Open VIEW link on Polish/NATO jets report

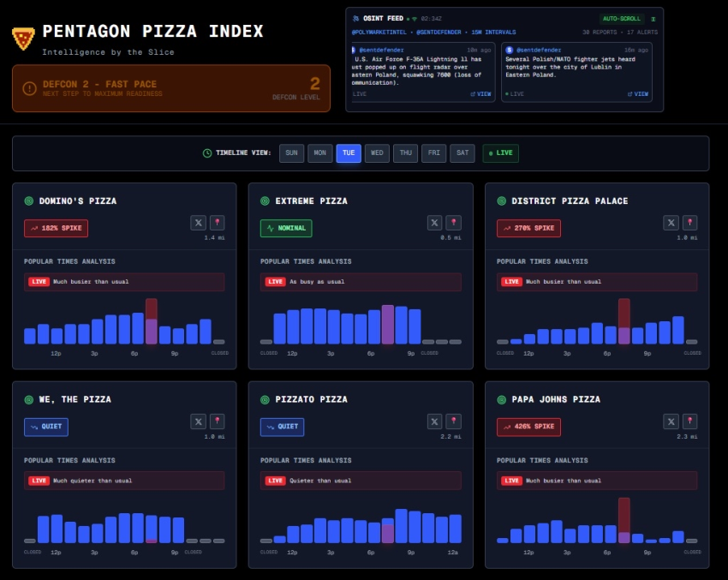(x=638, y=94)
